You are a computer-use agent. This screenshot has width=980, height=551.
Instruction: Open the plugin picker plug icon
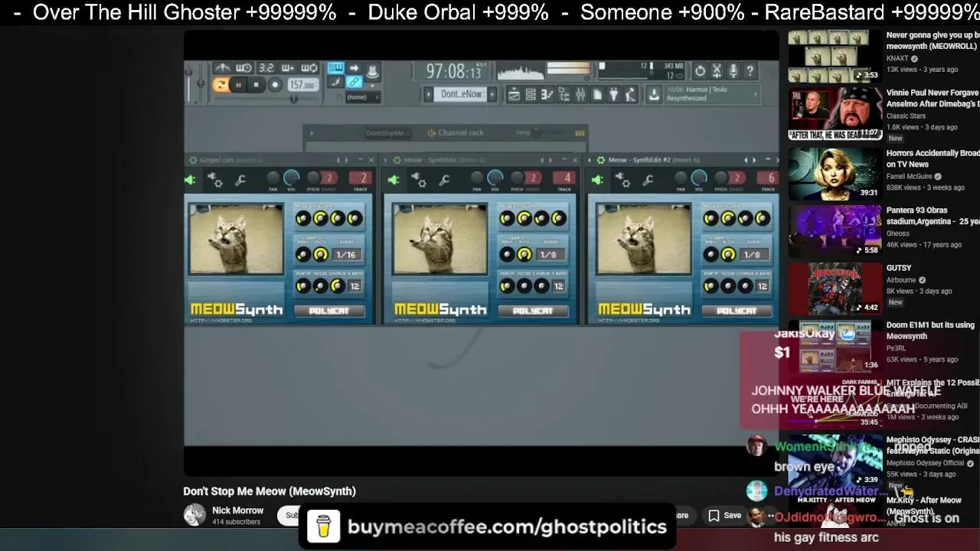(x=614, y=95)
